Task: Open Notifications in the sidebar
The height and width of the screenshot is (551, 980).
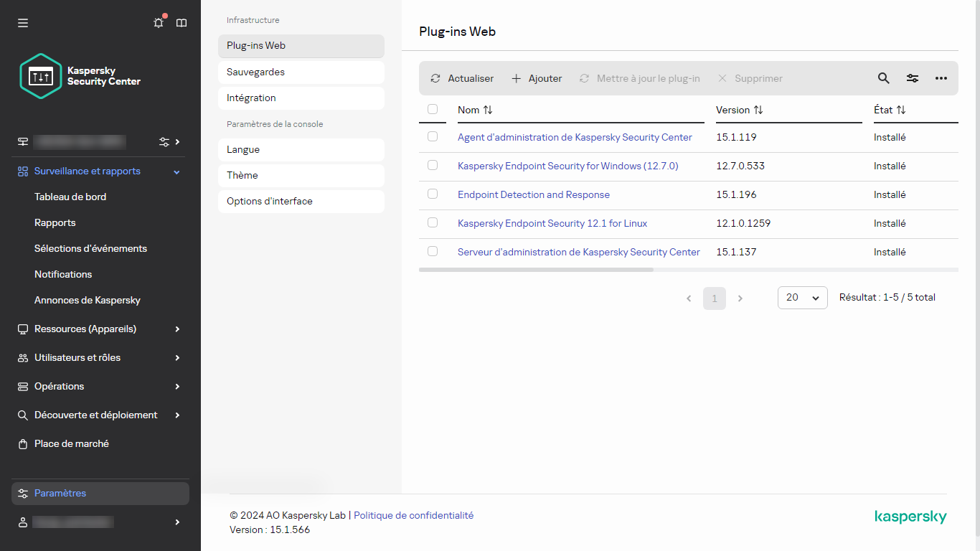Action: tap(63, 274)
